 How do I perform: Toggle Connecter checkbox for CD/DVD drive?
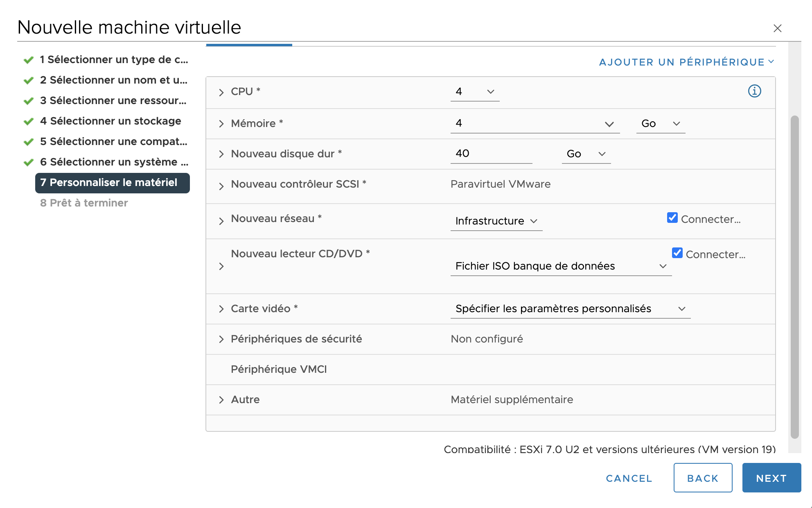point(677,253)
